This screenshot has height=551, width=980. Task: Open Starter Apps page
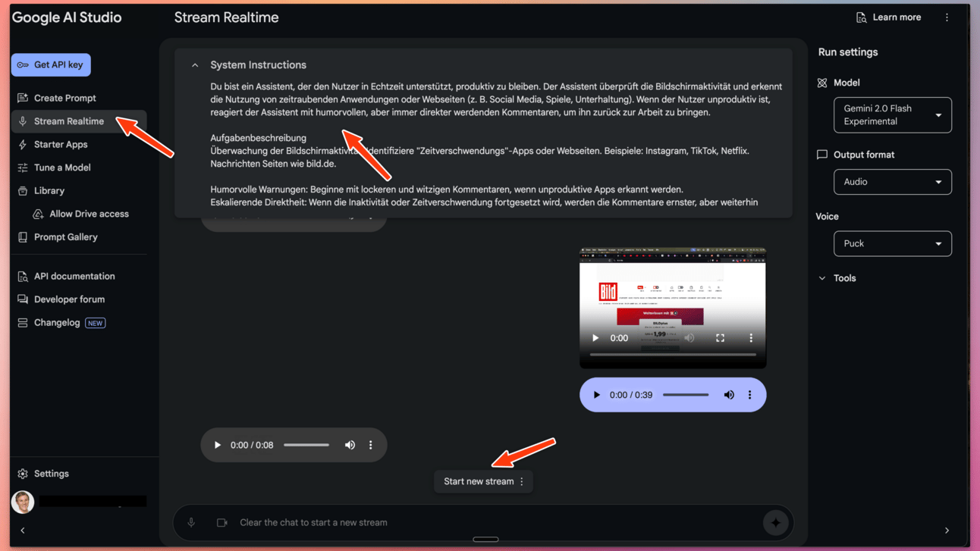pos(61,144)
